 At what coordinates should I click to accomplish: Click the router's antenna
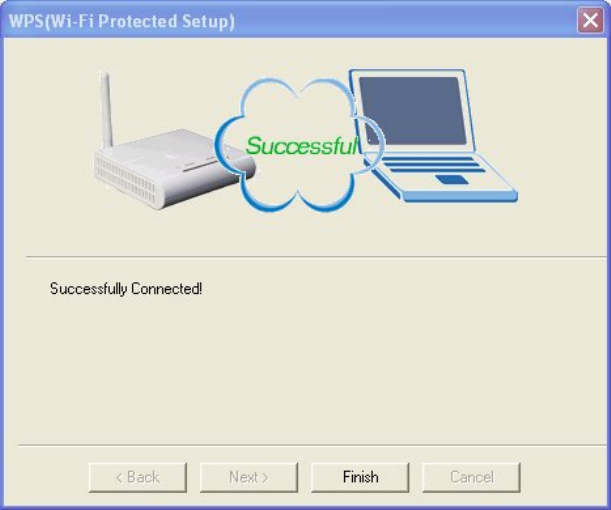coord(106,109)
